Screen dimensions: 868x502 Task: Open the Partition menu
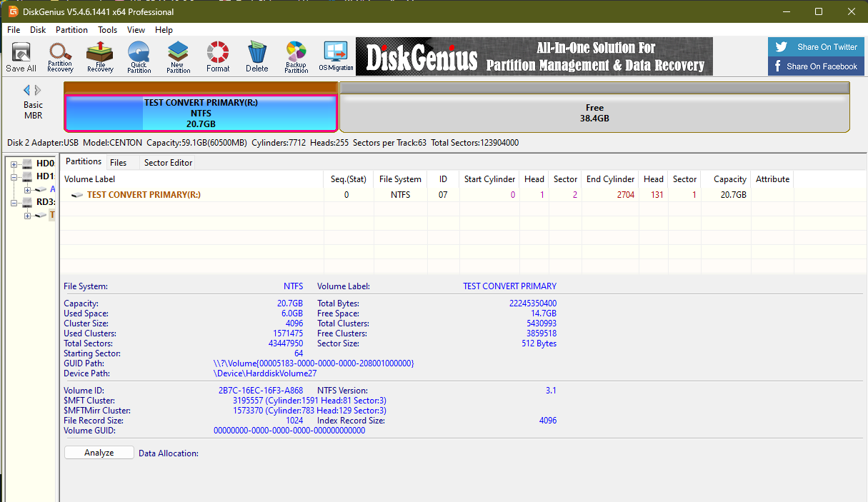71,30
